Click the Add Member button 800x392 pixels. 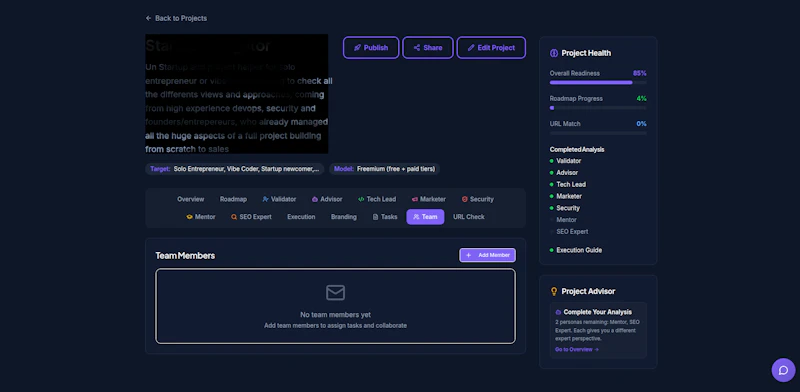(487, 255)
